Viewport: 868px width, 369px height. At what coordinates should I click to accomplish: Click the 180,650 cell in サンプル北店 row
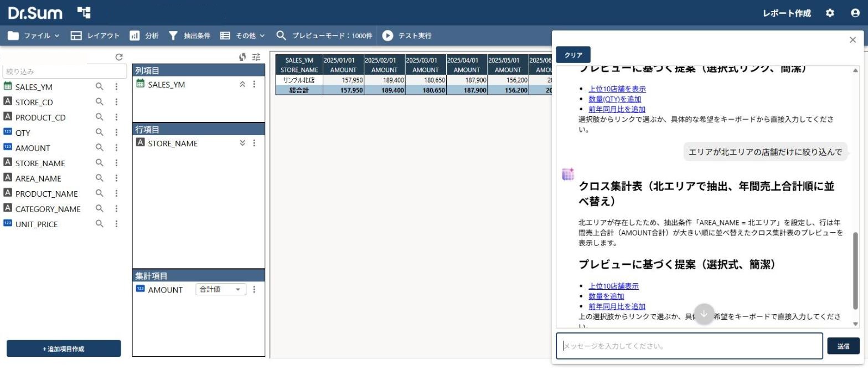pyautogui.click(x=425, y=80)
